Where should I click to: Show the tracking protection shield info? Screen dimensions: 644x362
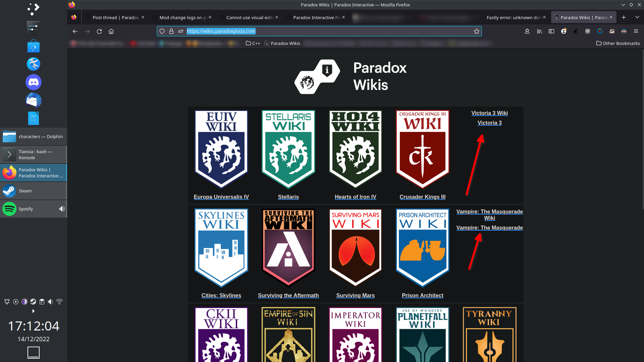pyautogui.click(x=162, y=31)
